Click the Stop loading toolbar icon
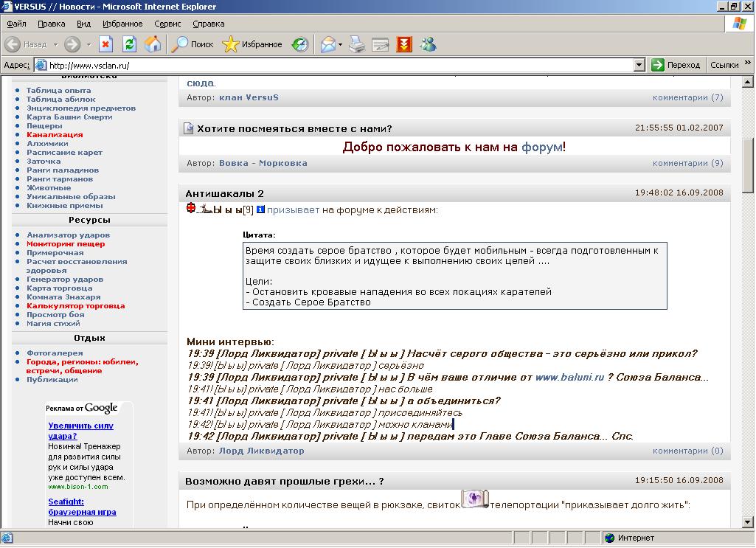This screenshot has width=756, height=548. click(x=105, y=44)
